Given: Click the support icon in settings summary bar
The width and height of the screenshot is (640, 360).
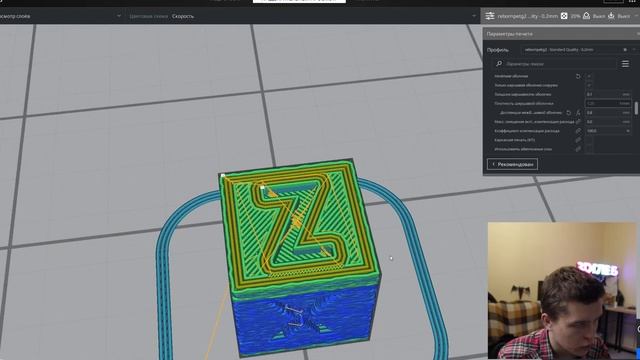Looking at the screenshot, I should pos(586,16).
